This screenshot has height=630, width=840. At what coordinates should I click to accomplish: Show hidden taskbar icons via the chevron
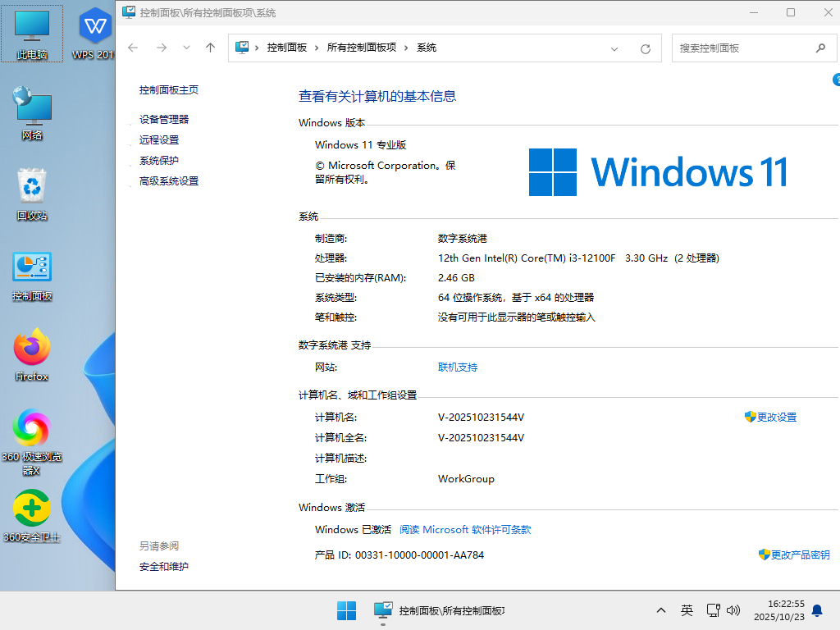point(660,610)
